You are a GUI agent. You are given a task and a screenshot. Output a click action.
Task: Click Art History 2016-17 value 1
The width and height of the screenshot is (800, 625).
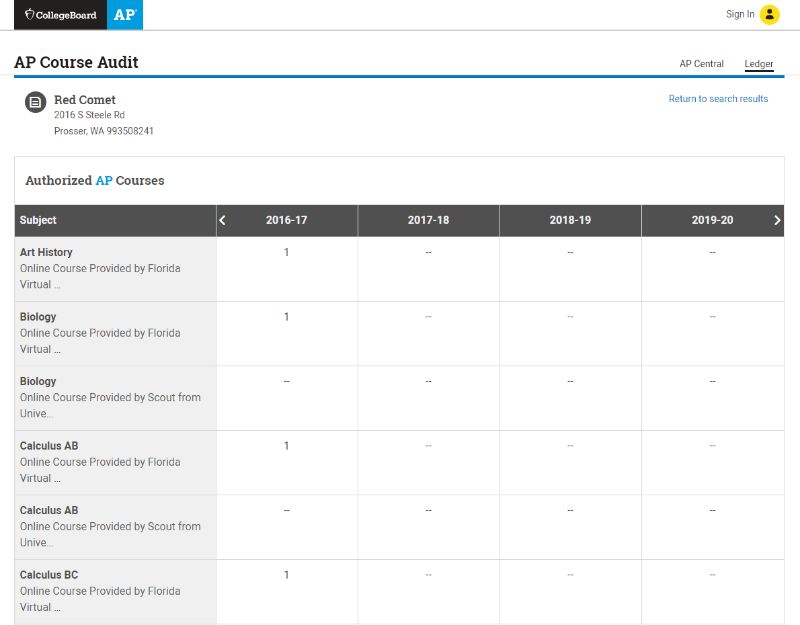tap(286, 252)
